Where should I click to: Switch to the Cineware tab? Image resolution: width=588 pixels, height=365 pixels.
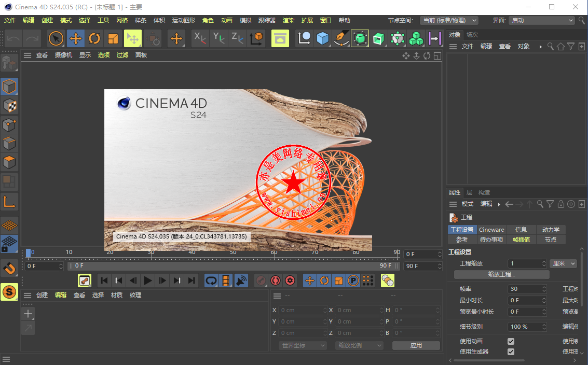pos(491,230)
